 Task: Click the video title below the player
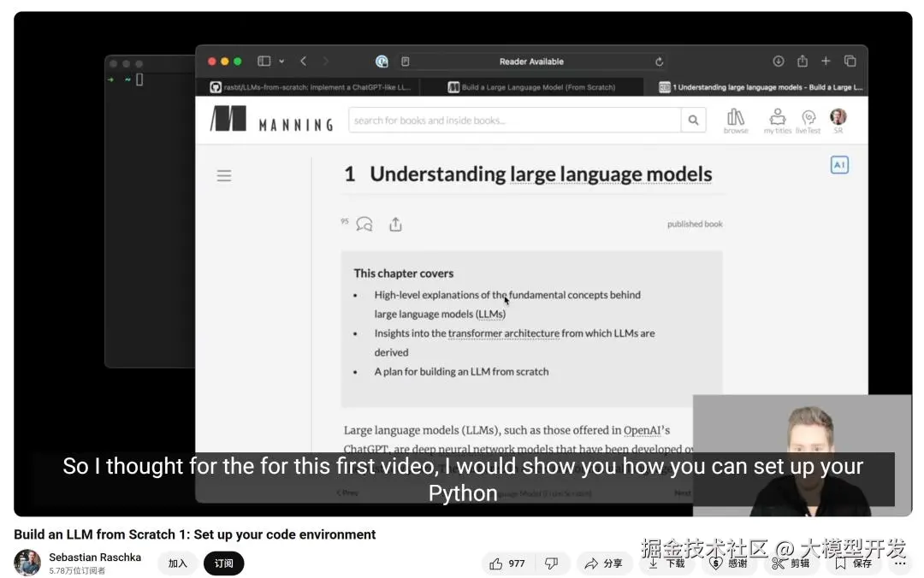pyautogui.click(x=194, y=534)
